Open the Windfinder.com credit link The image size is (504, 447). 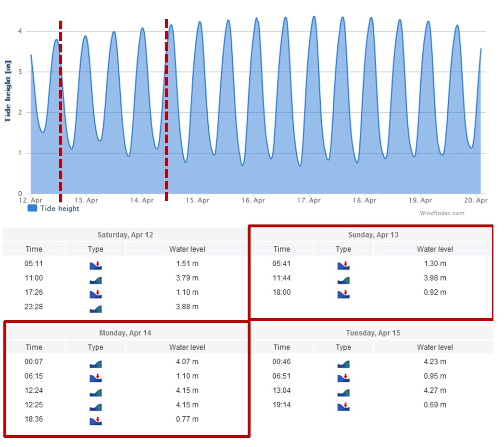tap(442, 213)
